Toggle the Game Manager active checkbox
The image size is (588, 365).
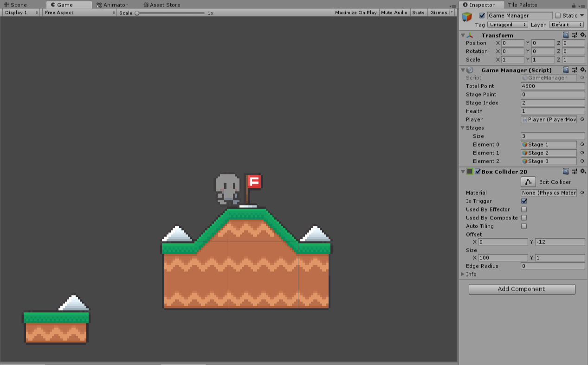[482, 15]
